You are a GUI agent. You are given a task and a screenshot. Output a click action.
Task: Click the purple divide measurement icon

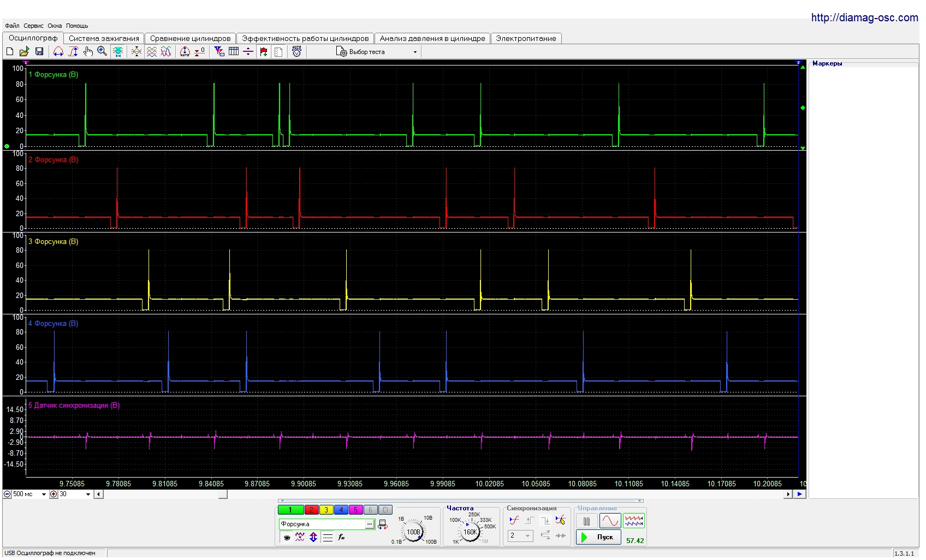(x=248, y=51)
